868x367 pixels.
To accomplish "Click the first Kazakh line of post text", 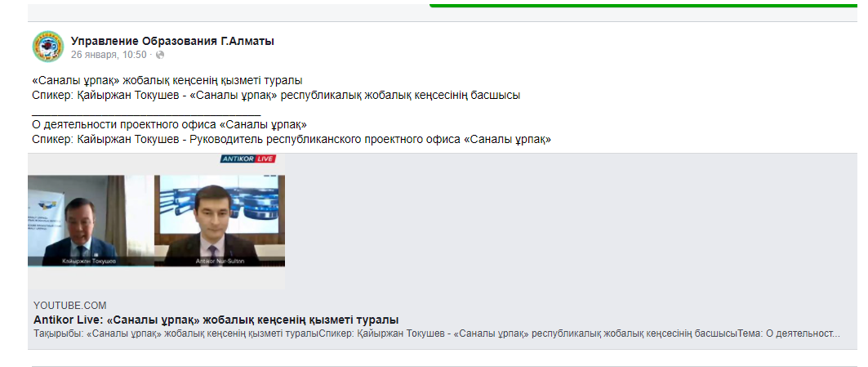I will click(167, 81).
